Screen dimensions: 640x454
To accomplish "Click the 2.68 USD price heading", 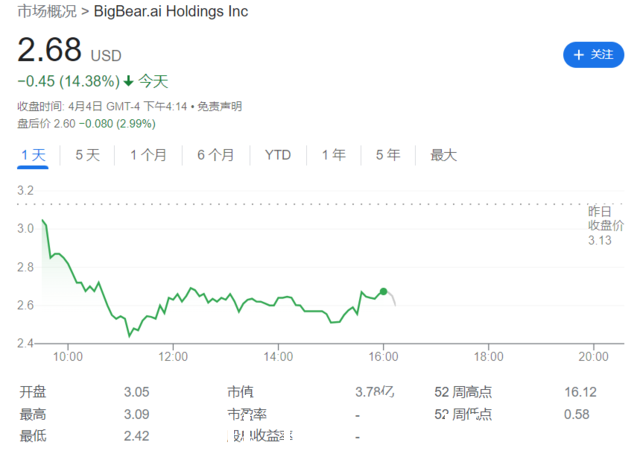I will [69, 50].
